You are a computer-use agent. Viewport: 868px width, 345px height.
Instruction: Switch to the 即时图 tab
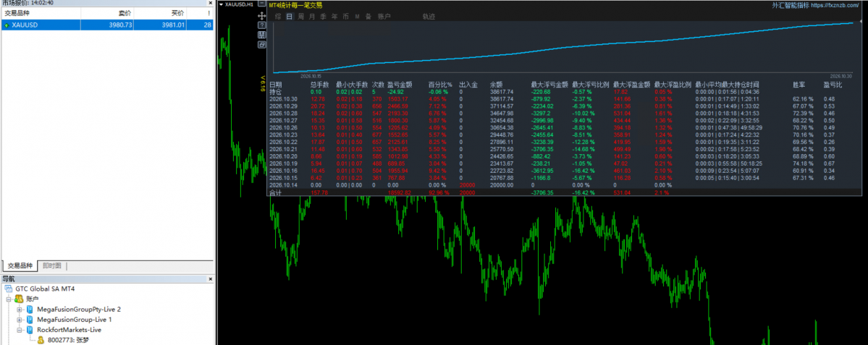[x=52, y=266]
